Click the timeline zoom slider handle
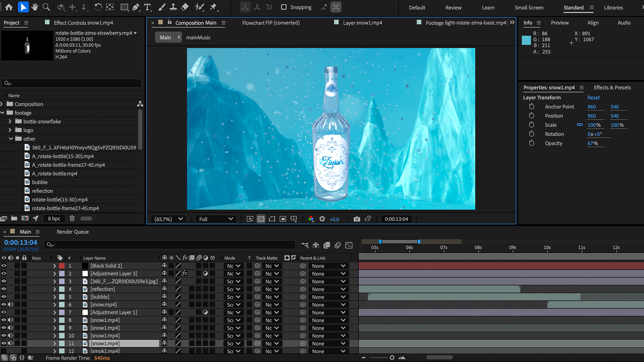The image size is (644, 362). (392, 358)
